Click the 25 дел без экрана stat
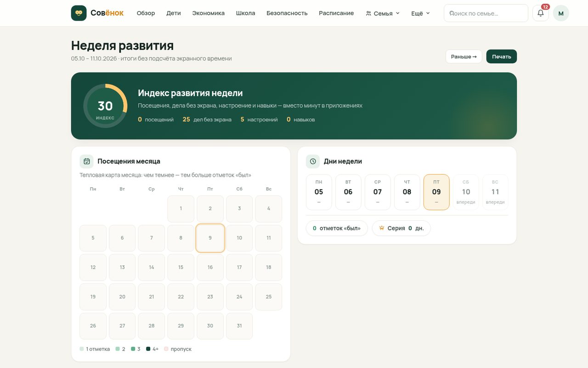Image resolution: width=588 pixels, height=368 pixels. 207,120
